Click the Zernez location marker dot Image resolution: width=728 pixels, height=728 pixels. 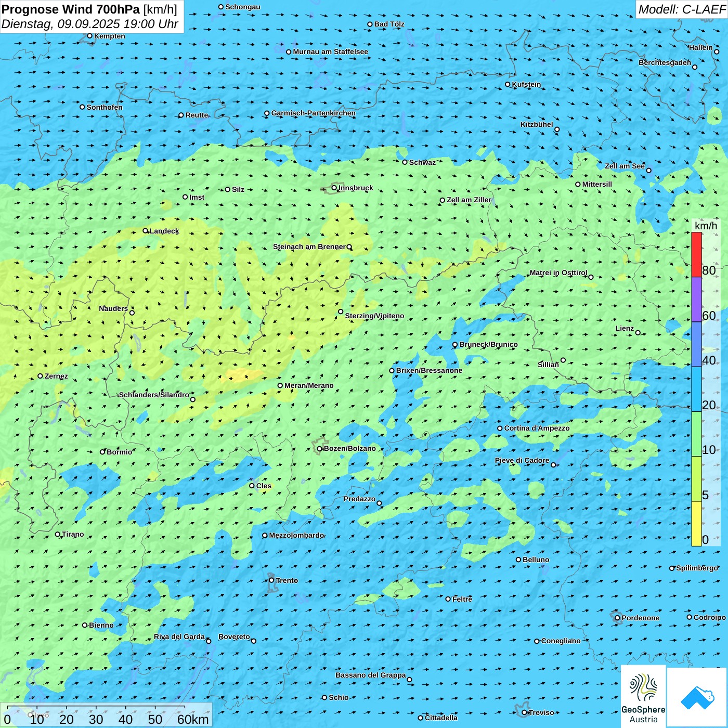pyautogui.click(x=40, y=376)
